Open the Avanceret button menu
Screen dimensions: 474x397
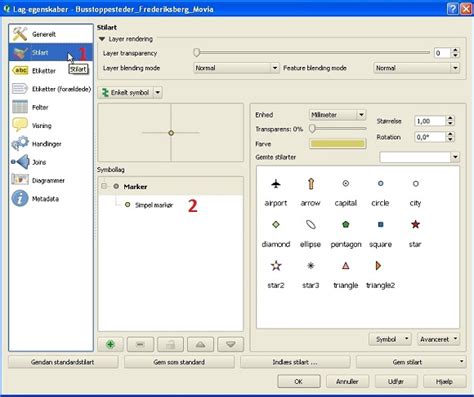coord(438,339)
